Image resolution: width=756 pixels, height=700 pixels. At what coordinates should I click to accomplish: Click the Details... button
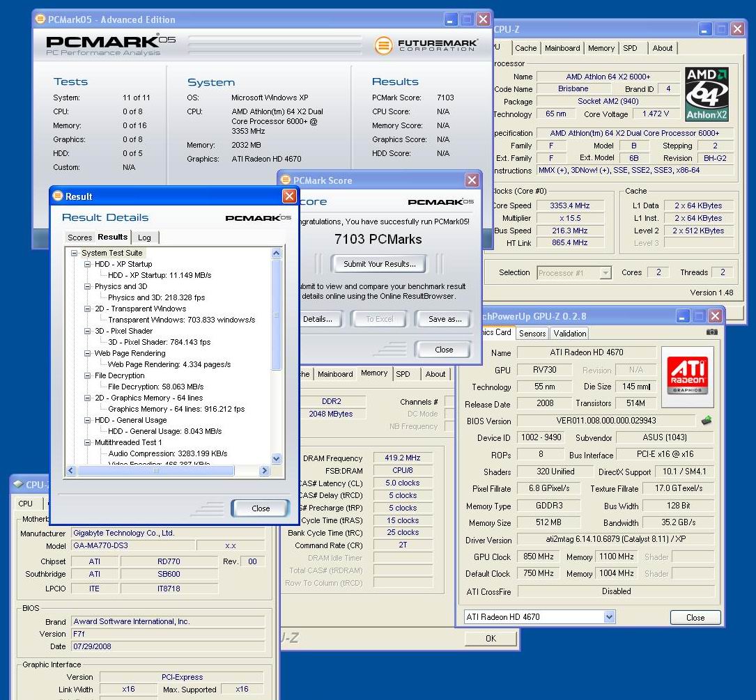coord(318,319)
